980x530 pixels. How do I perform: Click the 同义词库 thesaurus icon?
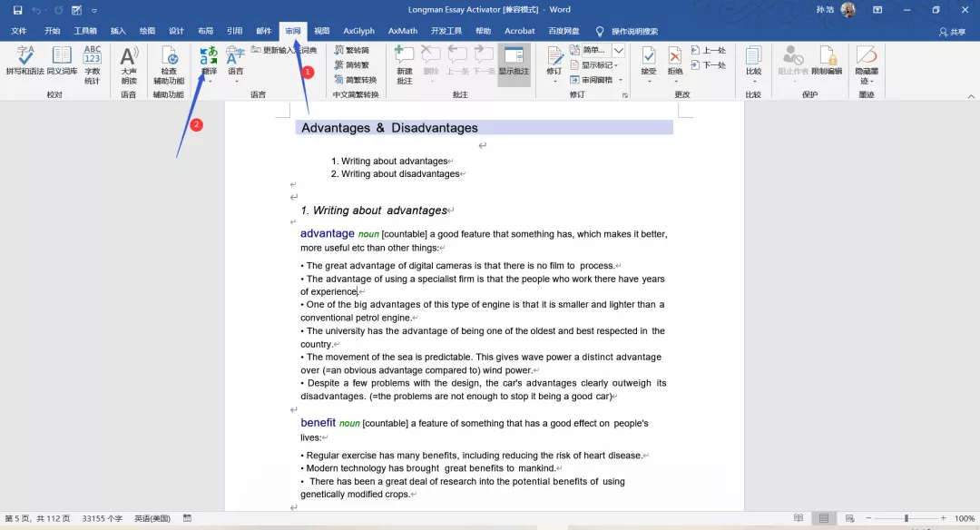coord(62,62)
